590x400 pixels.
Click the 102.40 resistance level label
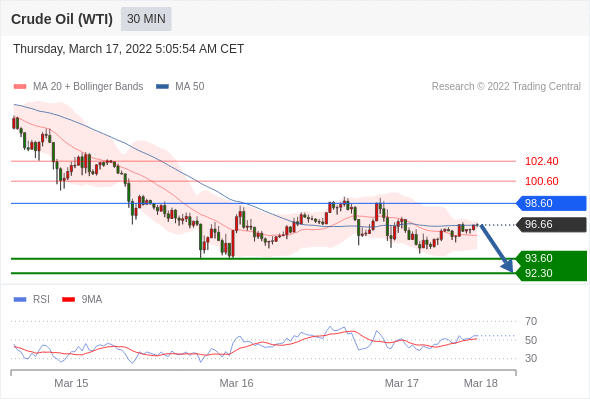[x=541, y=161]
